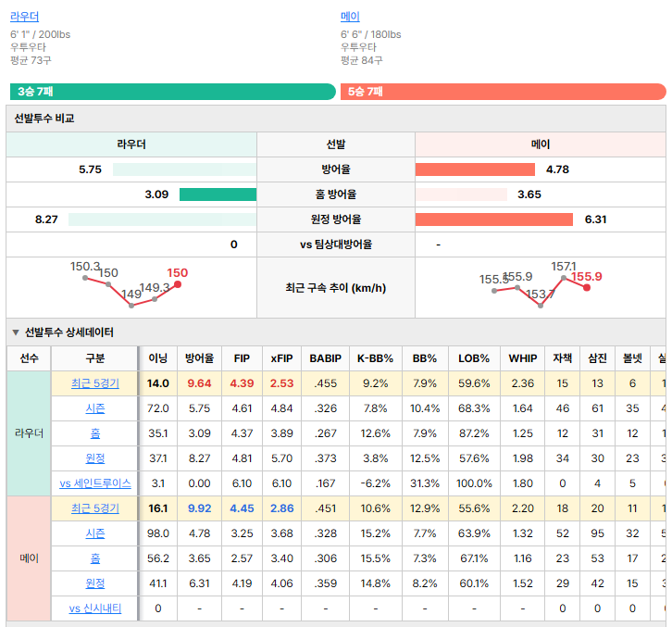Open 라우더's 홈 split link

pos(95,433)
